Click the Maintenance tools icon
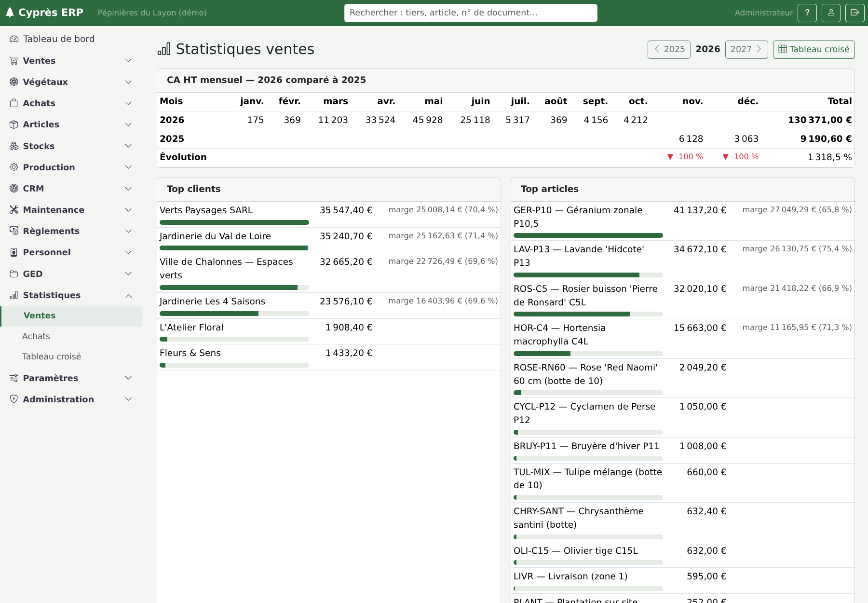 (14, 210)
